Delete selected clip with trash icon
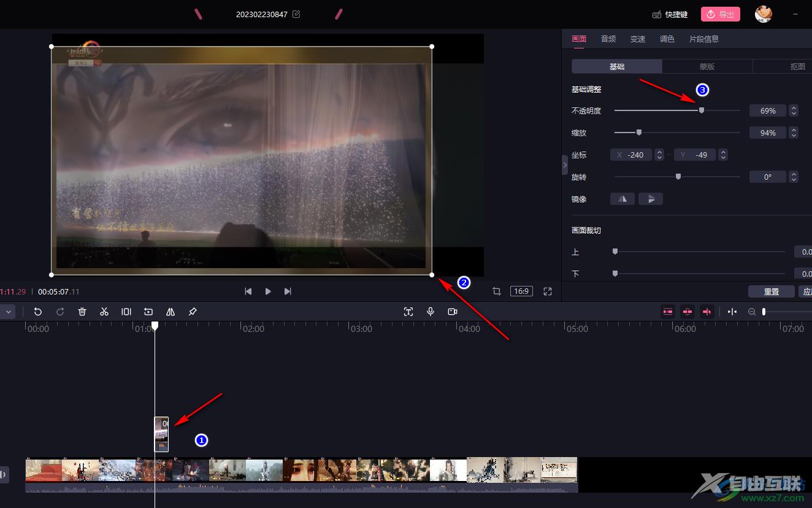 pyautogui.click(x=82, y=312)
